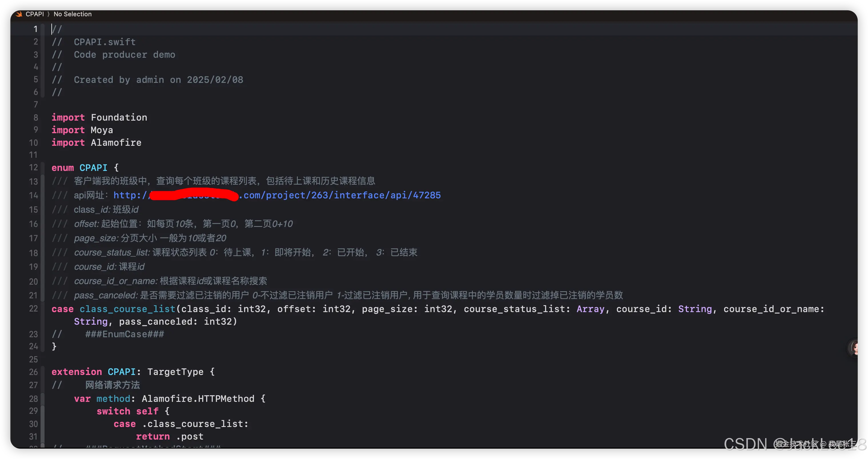This screenshot has width=868, height=459.
Task: Select the enum keyword on line 12
Action: tap(63, 167)
